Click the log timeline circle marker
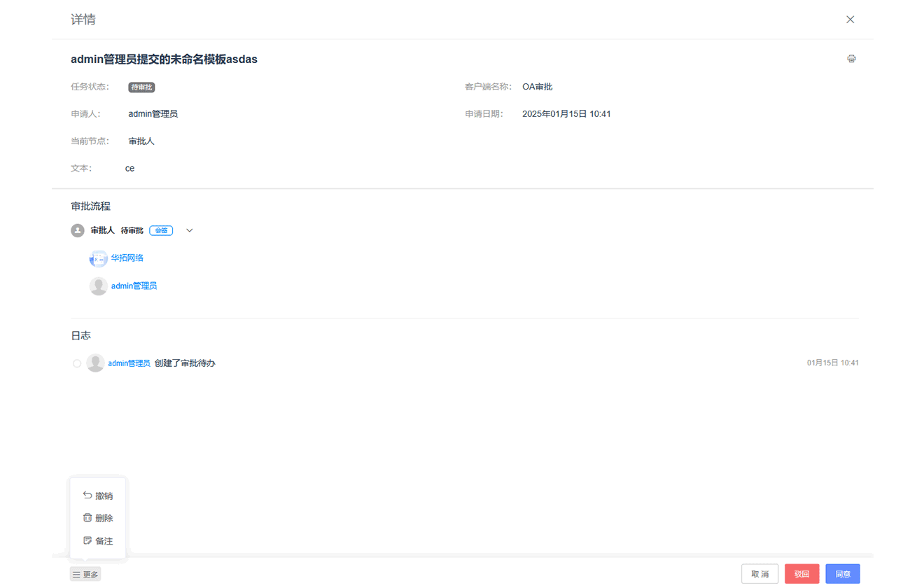 pyautogui.click(x=77, y=363)
